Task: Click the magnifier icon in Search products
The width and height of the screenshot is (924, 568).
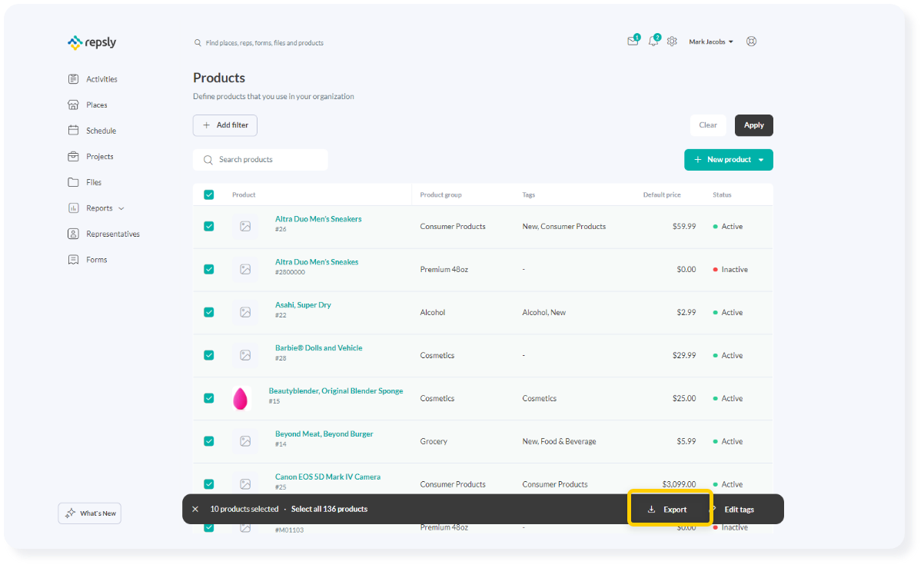Action: 208,160
